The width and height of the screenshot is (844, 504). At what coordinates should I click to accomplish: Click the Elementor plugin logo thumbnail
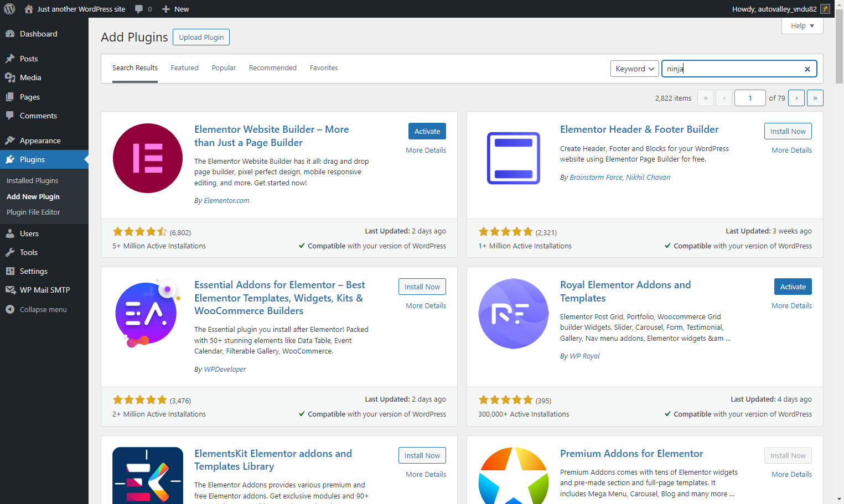point(148,158)
